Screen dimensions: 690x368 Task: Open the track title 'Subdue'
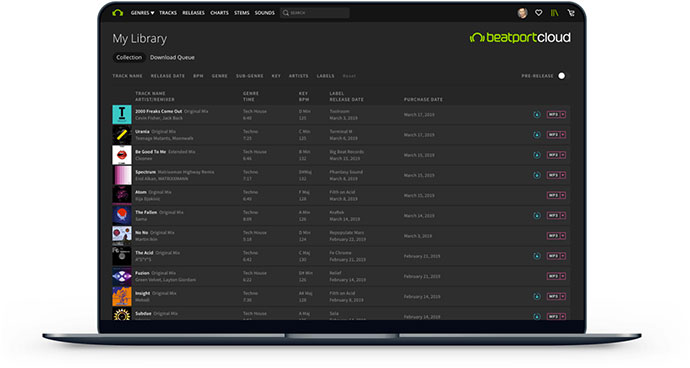point(143,314)
